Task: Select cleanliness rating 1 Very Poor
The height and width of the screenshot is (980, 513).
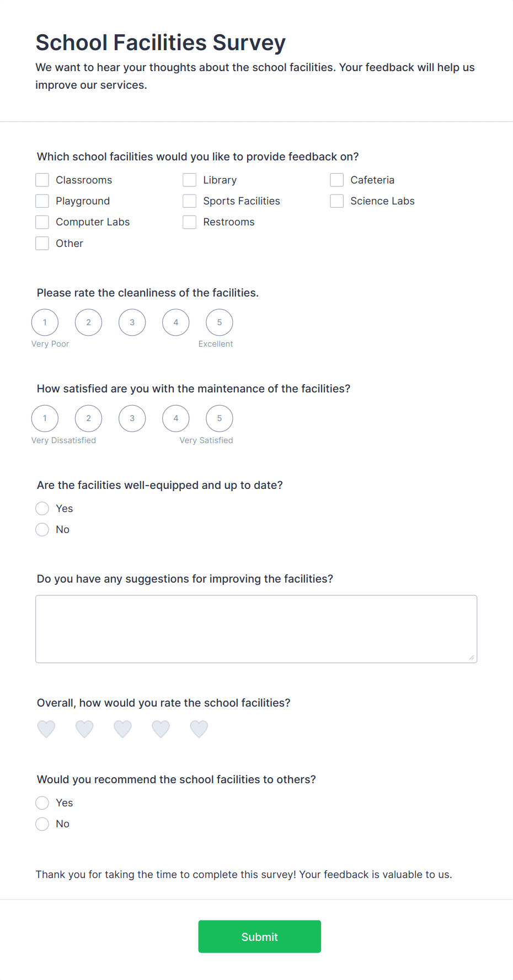Action: coord(45,322)
